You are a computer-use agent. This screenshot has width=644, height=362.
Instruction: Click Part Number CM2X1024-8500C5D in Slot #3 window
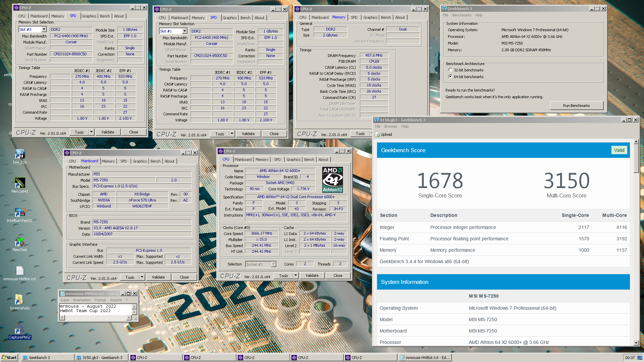click(x=71, y=54)
